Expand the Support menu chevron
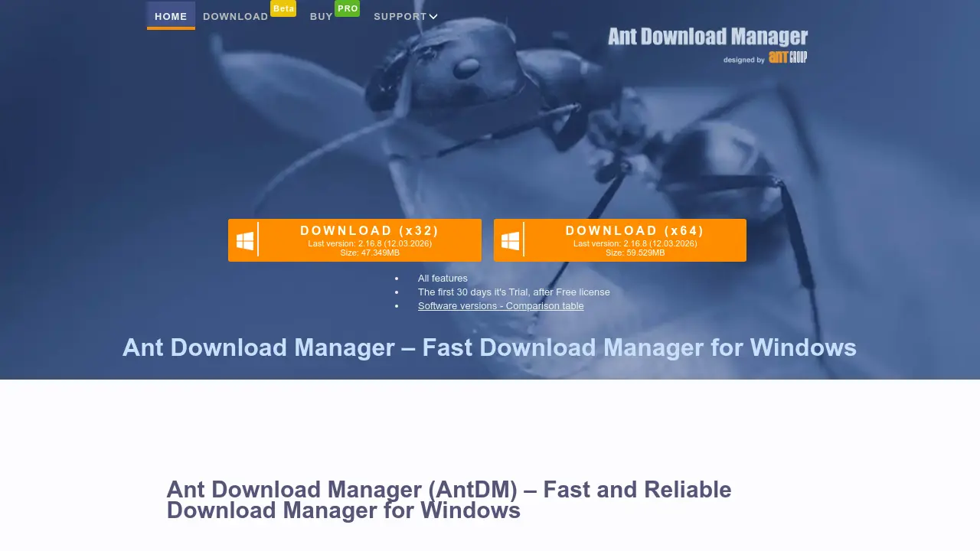Image resolution: width=980 pixels, height=551 pixels. pos(433,17)
